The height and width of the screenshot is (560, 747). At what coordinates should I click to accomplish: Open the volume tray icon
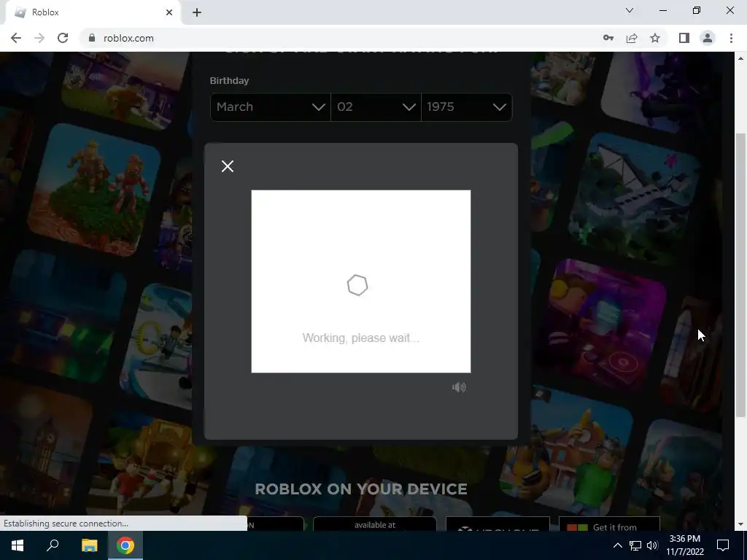pyautogui.click(x=652, y=545)
